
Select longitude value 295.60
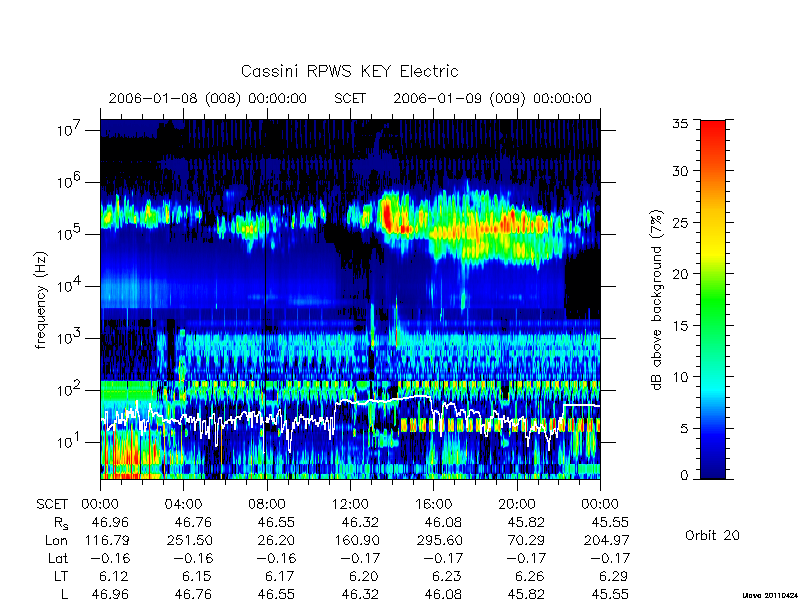[x=440, y=540]
